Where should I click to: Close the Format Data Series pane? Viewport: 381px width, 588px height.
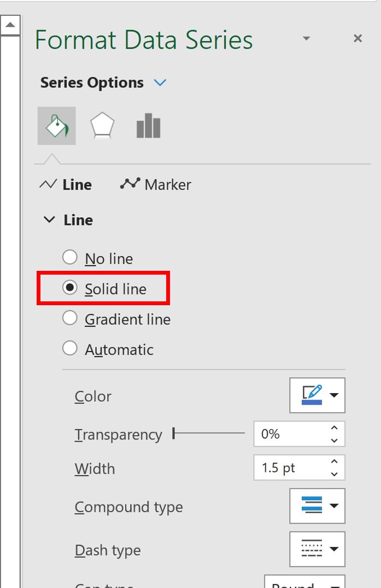[357, 38]
